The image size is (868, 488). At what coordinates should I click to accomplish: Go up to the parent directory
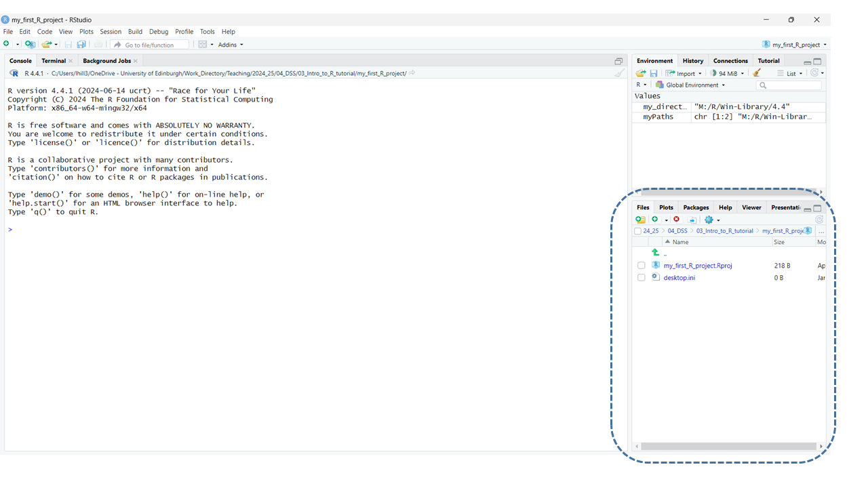pyautogui.click(x=656, y=253)
